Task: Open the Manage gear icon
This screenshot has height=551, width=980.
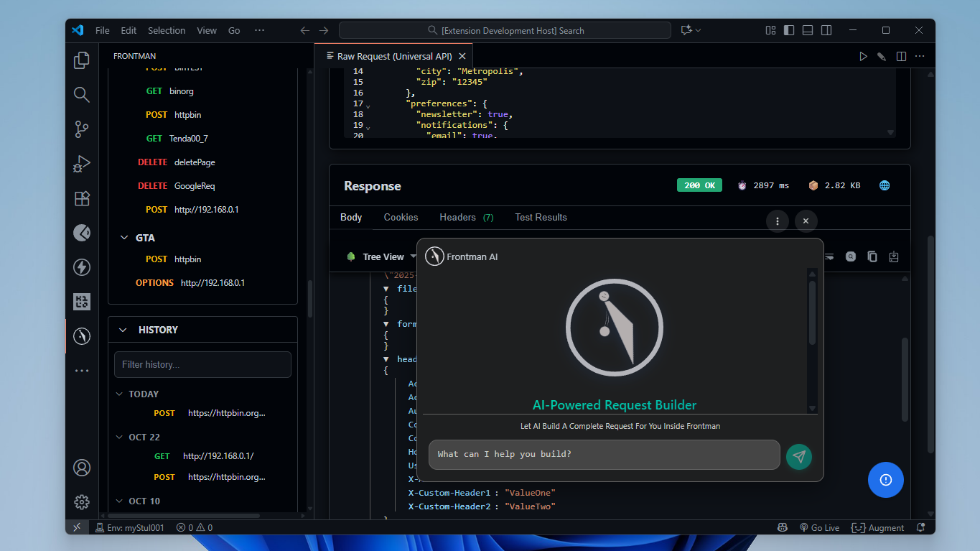Action: click(x=82, y=502)
